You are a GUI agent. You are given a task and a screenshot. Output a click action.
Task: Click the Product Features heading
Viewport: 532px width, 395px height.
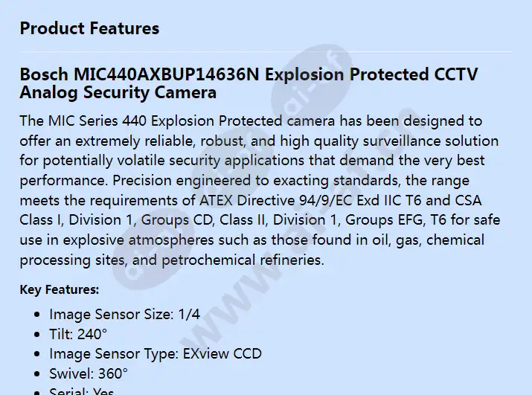click(x=89, y=28)
